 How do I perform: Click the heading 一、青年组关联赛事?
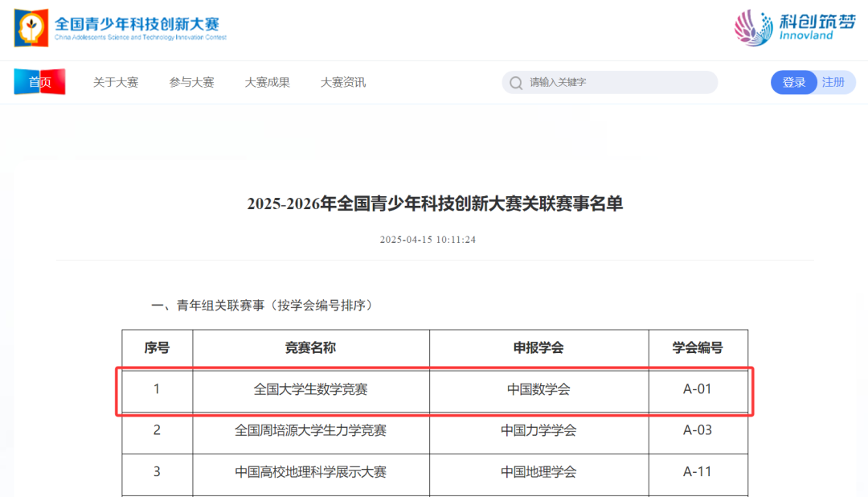264,306
